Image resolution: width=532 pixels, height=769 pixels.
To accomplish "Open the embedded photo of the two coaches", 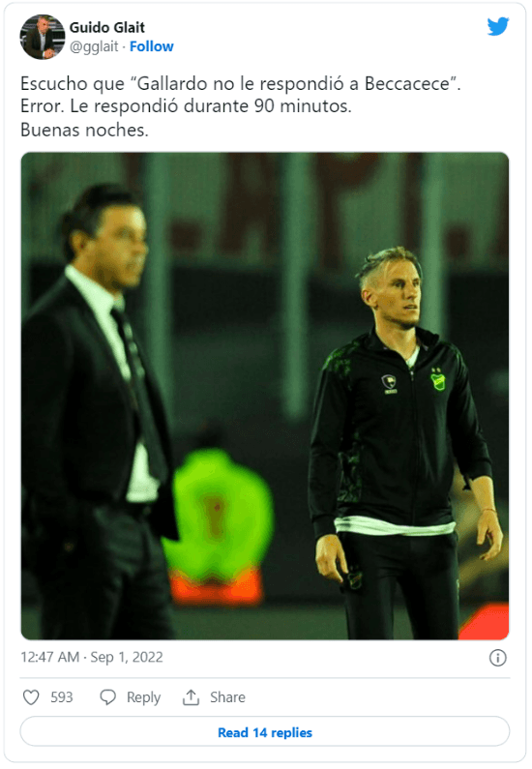I will coord(265,396).
